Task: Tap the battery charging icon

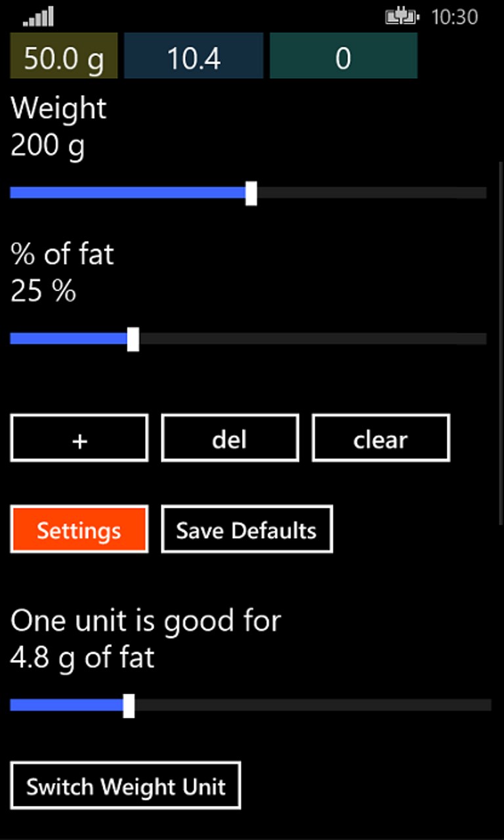Action: [402, 16]
